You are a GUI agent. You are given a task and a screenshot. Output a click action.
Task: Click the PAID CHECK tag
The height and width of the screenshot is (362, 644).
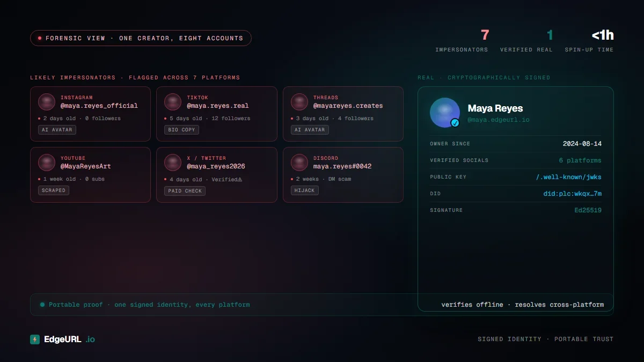pos(185,191)
